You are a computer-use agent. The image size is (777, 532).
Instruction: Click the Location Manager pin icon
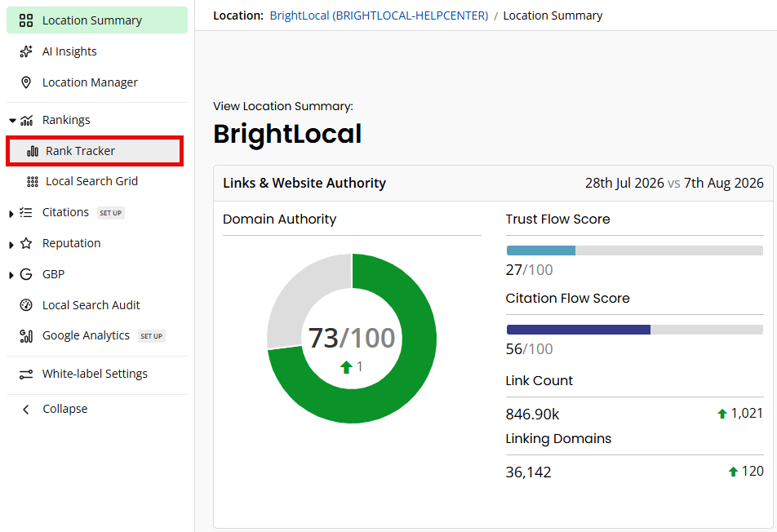(x=26, y=82)
